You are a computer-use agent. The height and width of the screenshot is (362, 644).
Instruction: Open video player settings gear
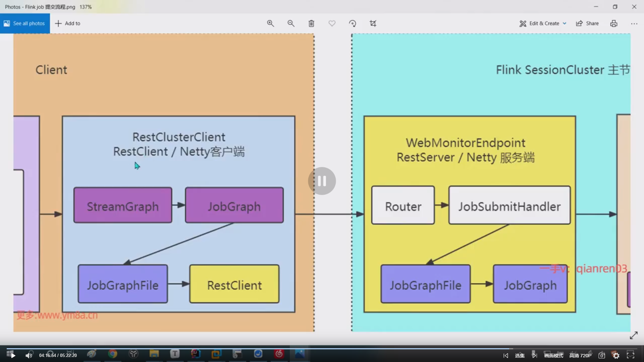[x=616, y=356]
